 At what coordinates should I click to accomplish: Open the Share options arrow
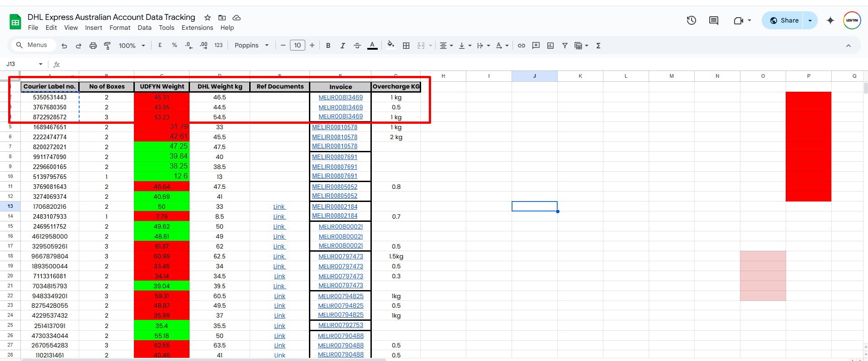click(810, 20)
